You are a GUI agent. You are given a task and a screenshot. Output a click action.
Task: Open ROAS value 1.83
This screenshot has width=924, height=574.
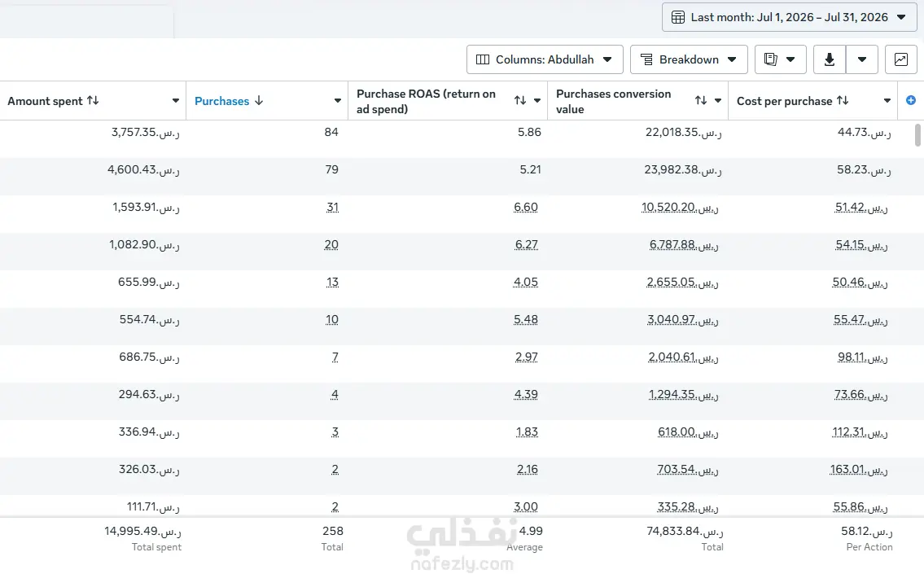527,432
